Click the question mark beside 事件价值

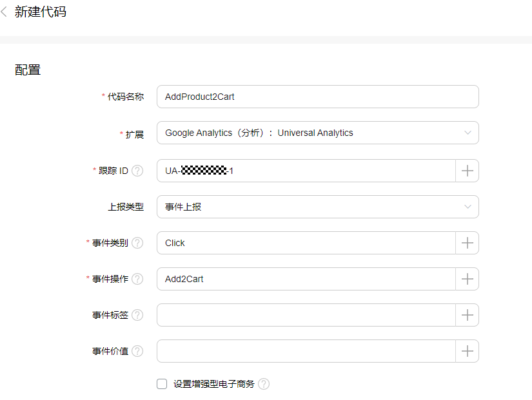[x=137, y=351]
